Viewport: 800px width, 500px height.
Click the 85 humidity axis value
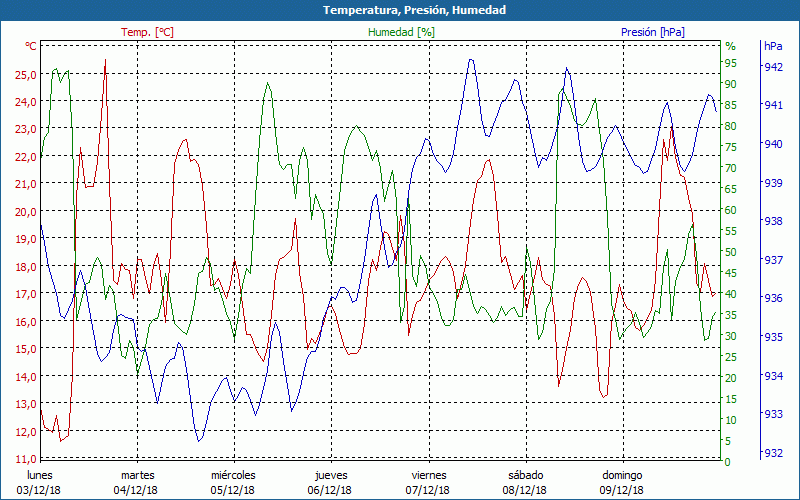point(731,105)
